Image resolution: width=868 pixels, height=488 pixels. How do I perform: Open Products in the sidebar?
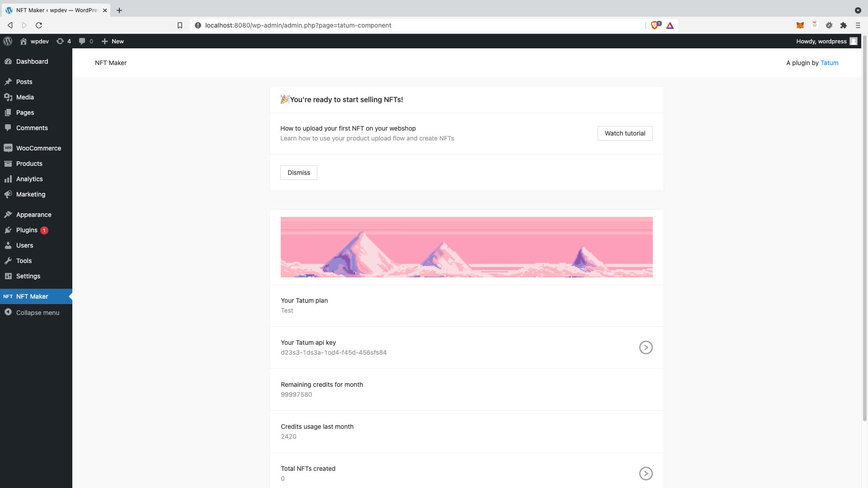tap(36, 164)
